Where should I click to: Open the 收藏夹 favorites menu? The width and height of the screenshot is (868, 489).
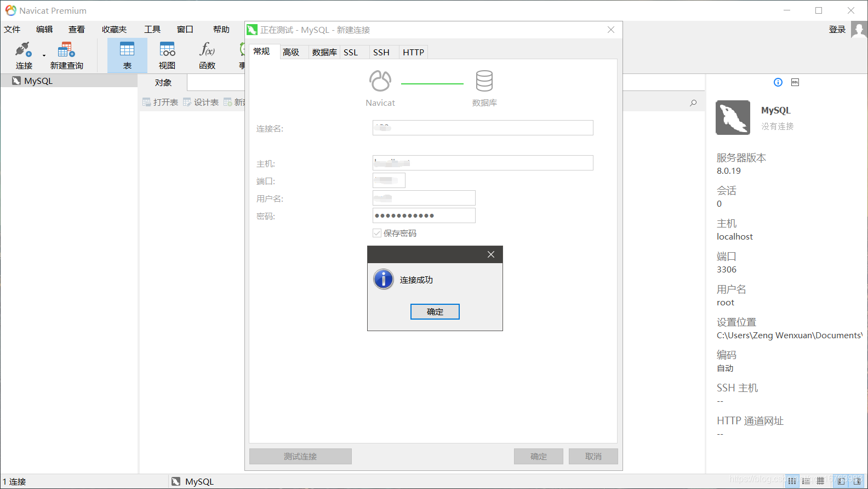click(x=114, y=29)
